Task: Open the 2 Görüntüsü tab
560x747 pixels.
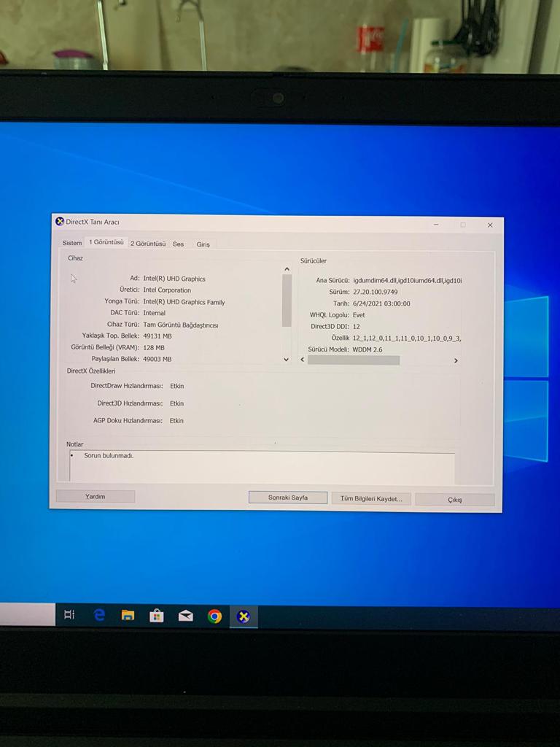Action: [x=148, y=244]
